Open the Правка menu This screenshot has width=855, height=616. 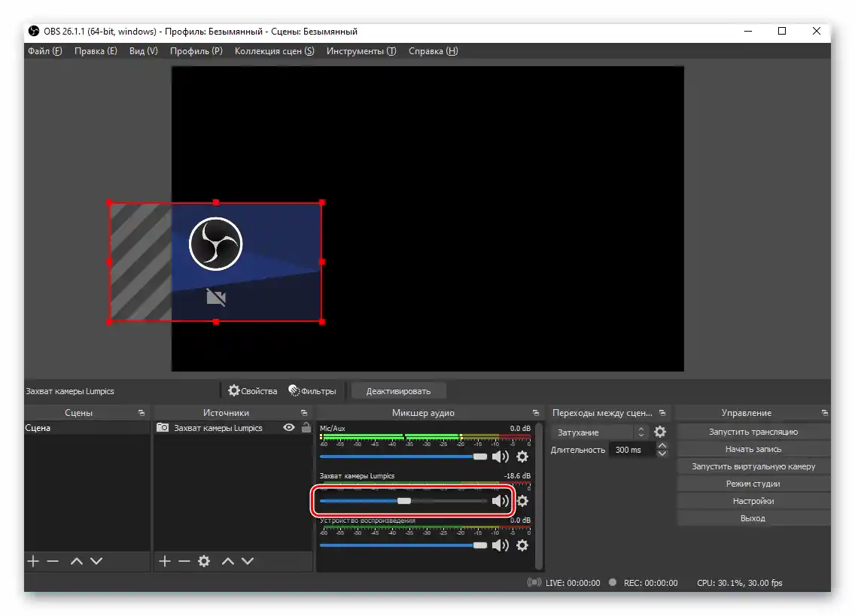click(x=96, y=50)
